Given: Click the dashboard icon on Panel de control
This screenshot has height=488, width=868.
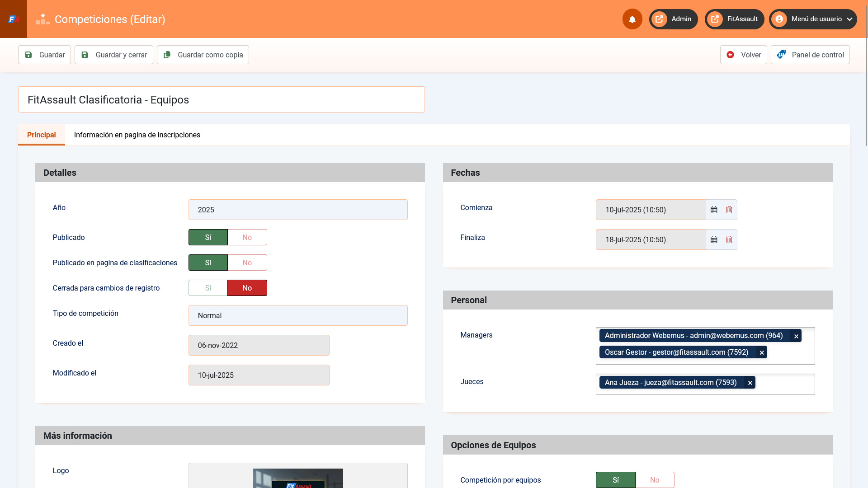Looking at the screenshot, I should click(x=781, y=55).
